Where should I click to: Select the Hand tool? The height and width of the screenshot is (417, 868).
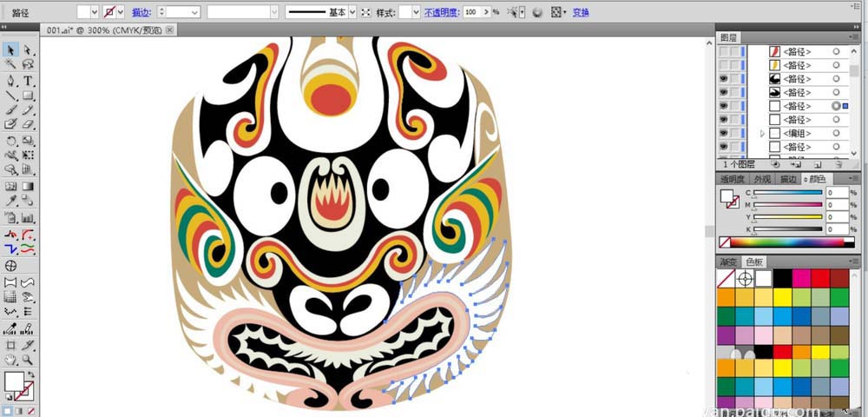11,359
